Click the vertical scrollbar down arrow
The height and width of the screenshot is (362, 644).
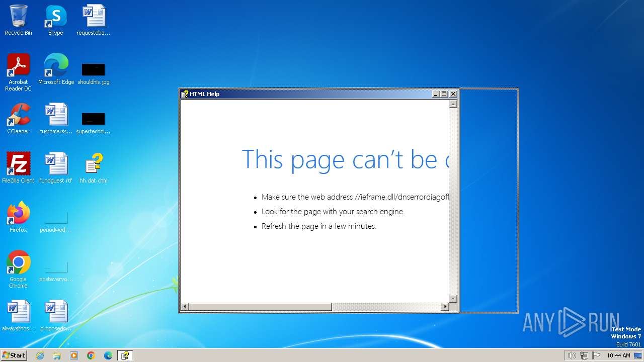pyautogui.click(x=453, y=298)
